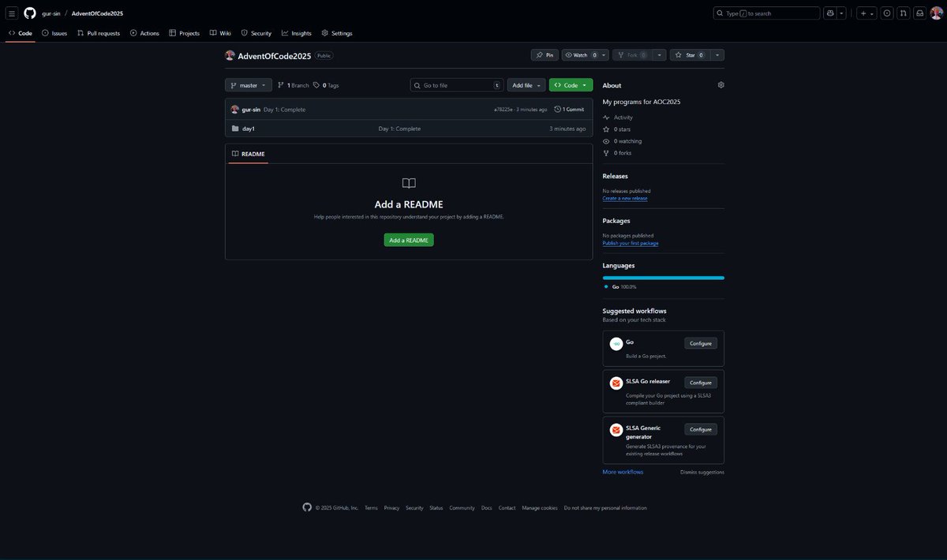Click Publish your first package link
The width and height of the screenshot is (947, 560).
(631, 243)
